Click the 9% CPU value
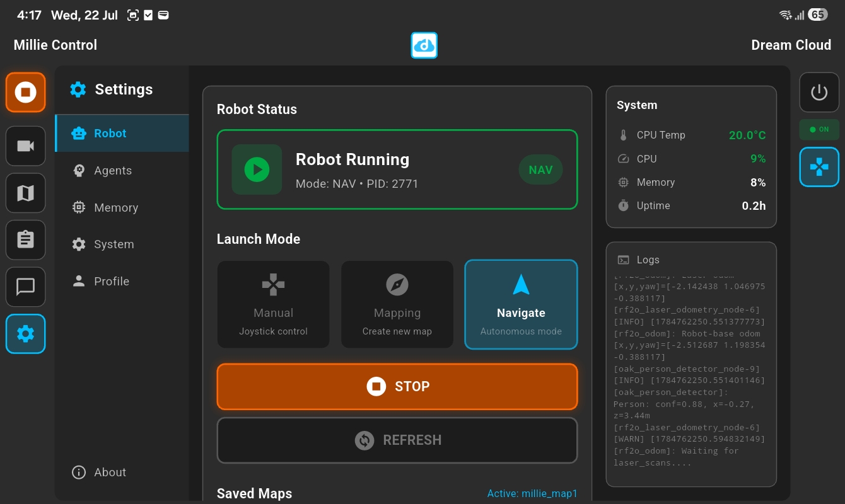The height and width of the screenshot is (504, 845). [758, 159]
